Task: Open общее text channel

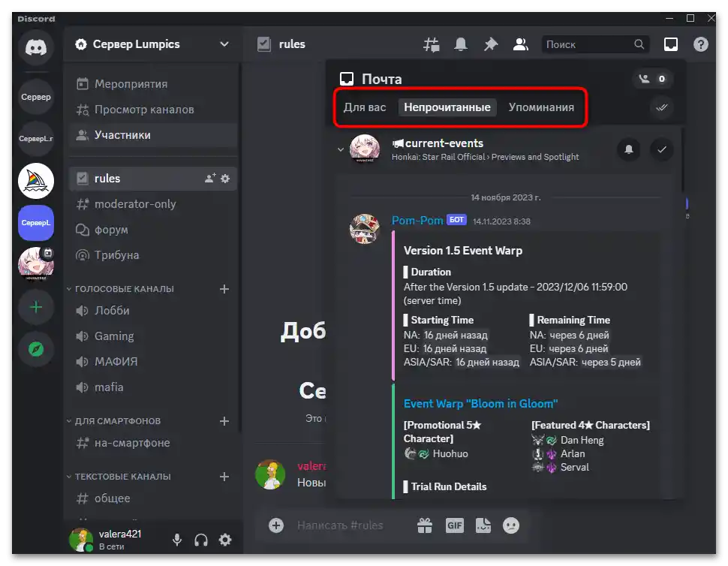Action: pos(153,498)
